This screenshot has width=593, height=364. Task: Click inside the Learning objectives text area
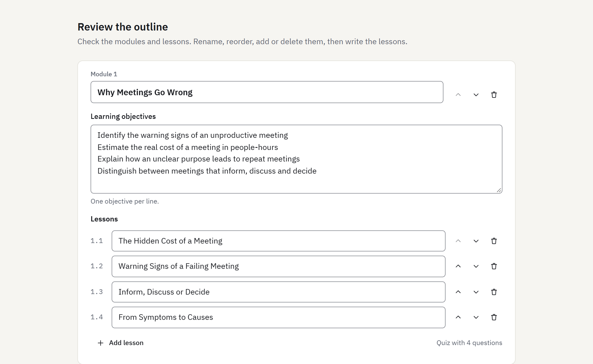[296, 159]
